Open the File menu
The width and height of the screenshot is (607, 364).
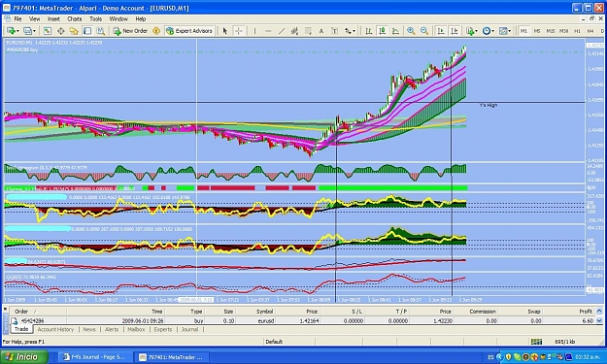(17, 19)
